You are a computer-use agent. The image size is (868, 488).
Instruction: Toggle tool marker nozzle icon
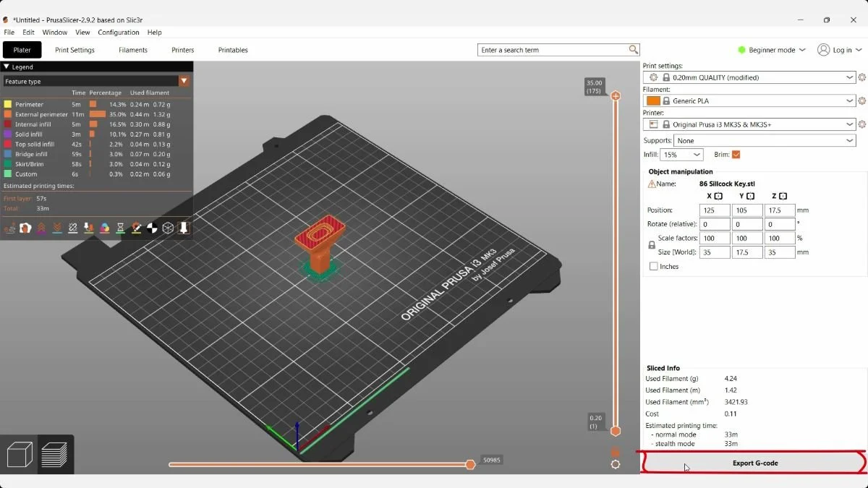[x=184, y=228]
